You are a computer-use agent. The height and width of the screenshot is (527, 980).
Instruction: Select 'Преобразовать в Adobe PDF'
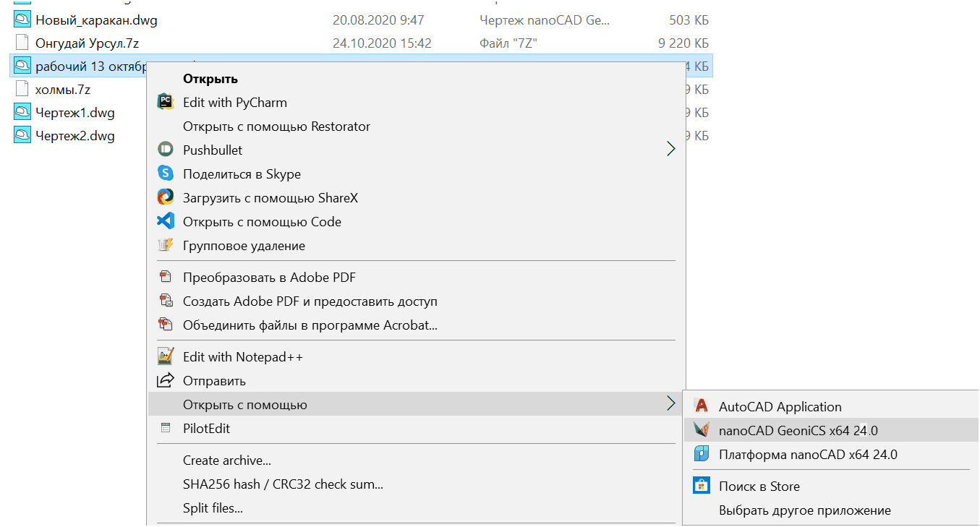[x=269, y=278]
